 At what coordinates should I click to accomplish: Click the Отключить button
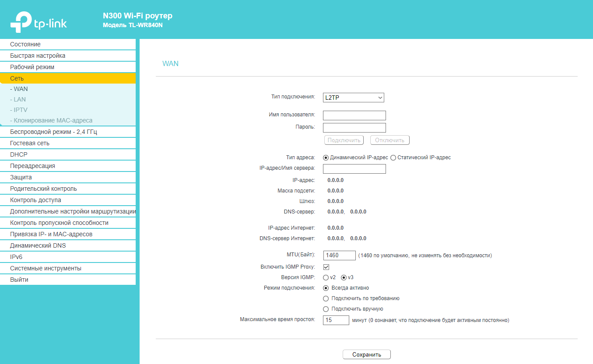pyautogui.click(x=390, y=140)
